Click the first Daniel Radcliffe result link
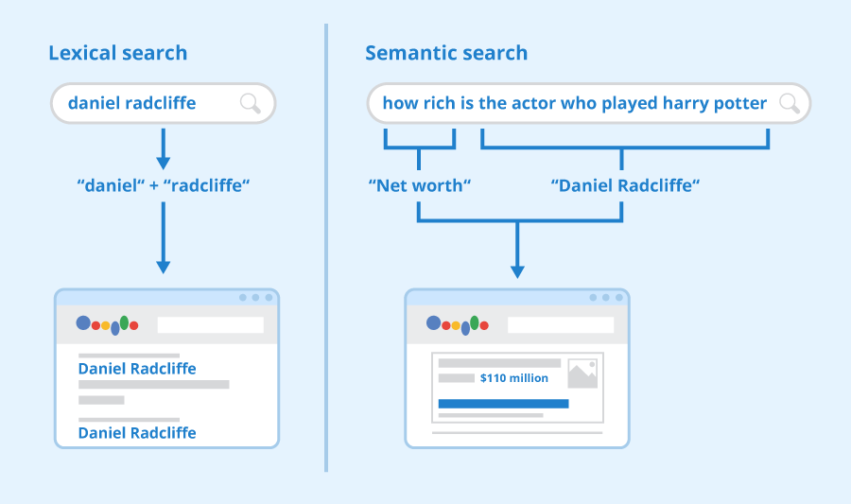 137,369
